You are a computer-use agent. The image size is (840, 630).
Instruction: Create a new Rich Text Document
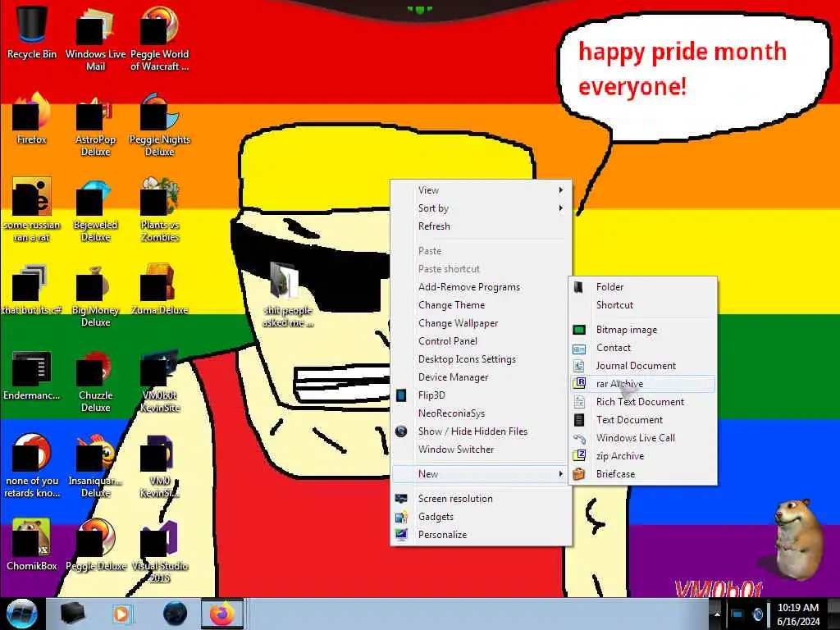point(643,402)
